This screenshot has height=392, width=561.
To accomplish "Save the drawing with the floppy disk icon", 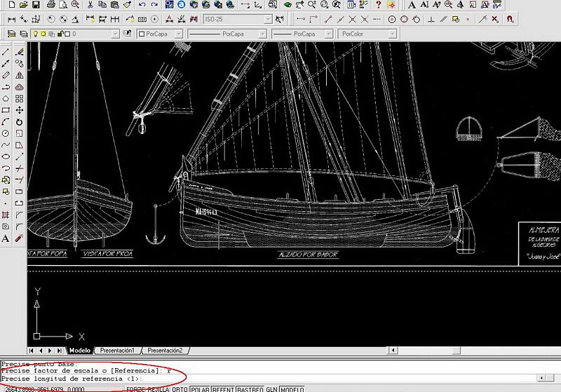I will (x=36, y=5).
